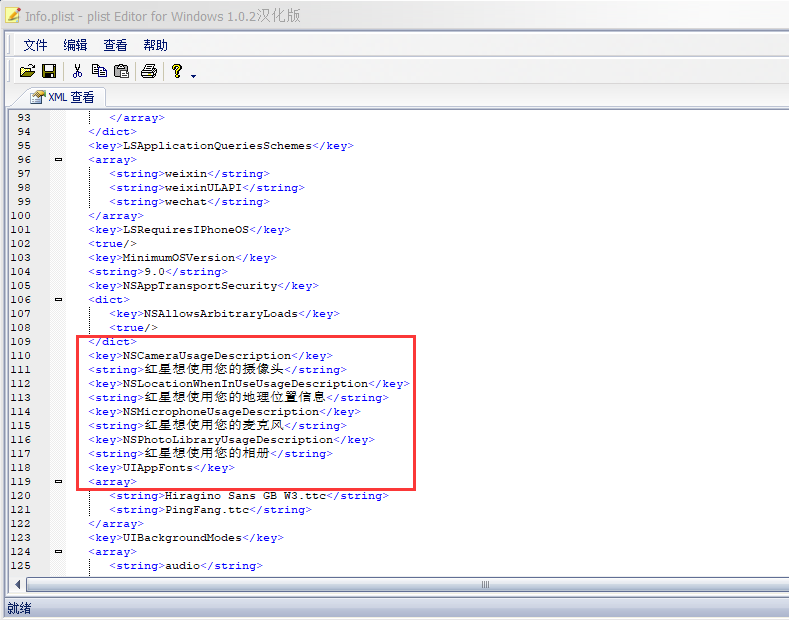
Task: Open the 查看 menu
Action: click(x=115, y=45)
